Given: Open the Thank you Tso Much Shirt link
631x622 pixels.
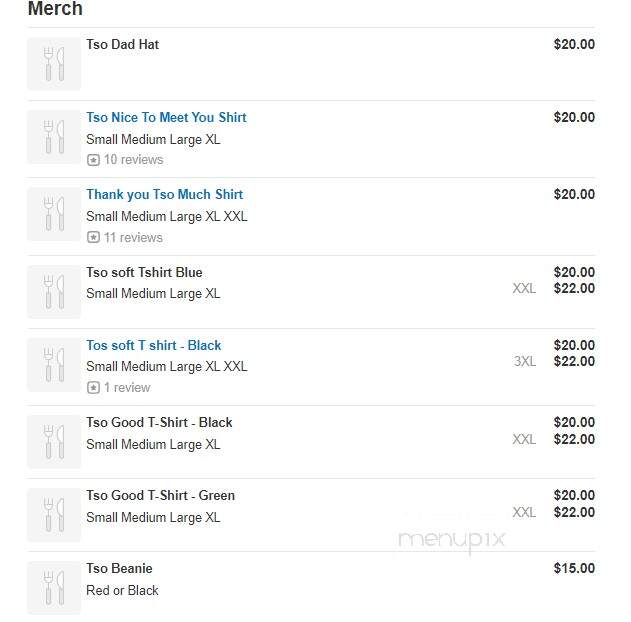Looking at the screenshot, I should (165, 195).
